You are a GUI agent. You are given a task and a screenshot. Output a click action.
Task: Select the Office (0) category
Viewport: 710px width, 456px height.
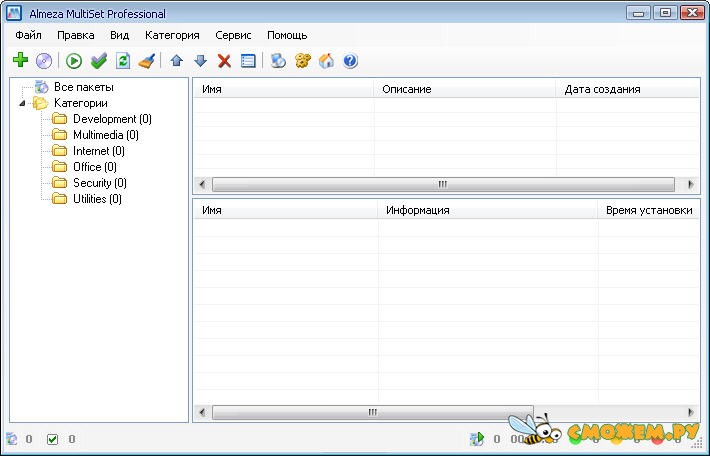95,167
